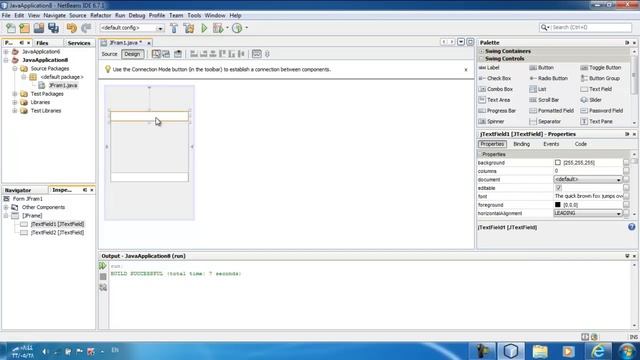This screenshot has height=360, width=640.
Task: Open the Refactor menu
Action: tap(100, 16)
